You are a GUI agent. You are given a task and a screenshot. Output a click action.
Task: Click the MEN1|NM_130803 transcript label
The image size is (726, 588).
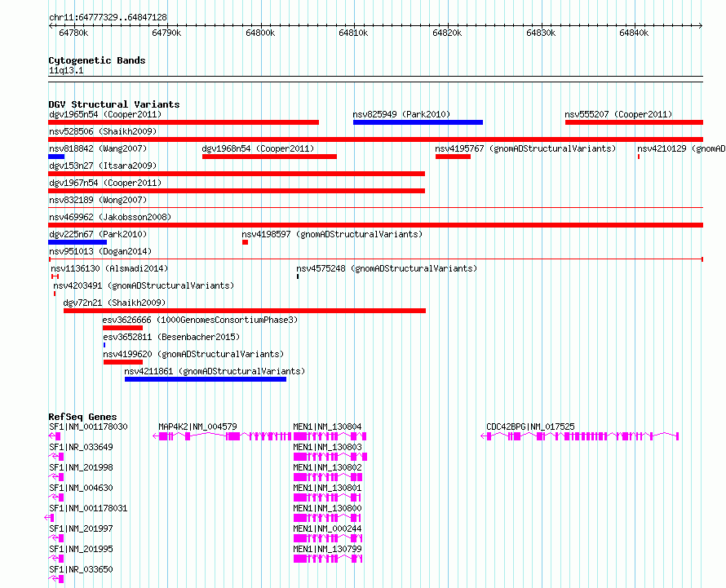tap(327, 447)
